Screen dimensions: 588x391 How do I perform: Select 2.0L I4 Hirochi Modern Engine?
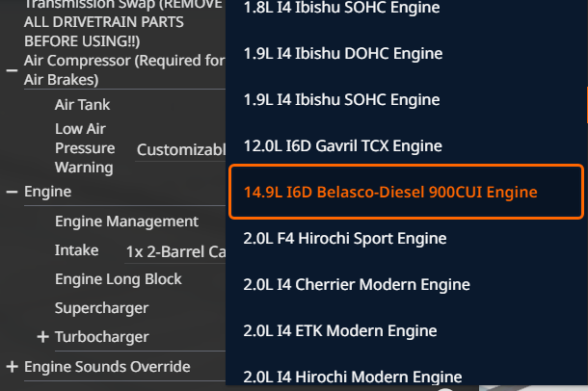(352, 376)
